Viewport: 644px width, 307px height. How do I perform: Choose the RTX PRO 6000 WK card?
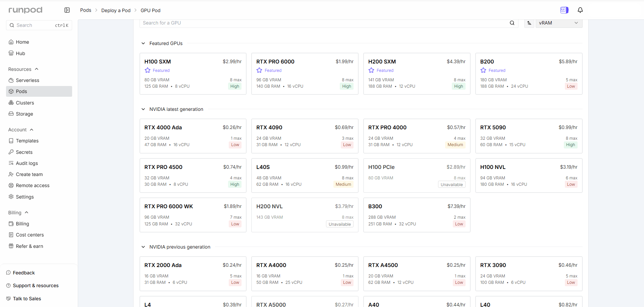point(193,215)
